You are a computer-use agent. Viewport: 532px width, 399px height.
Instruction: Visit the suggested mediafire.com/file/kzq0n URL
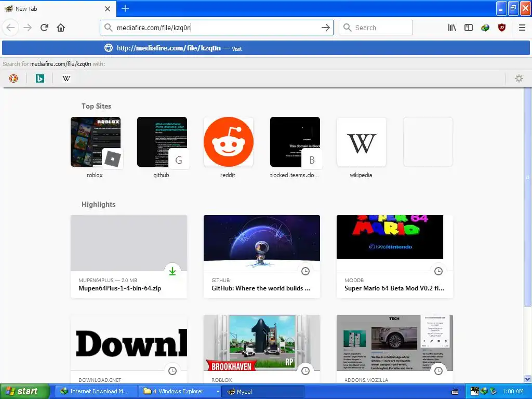tap(266, 48)
